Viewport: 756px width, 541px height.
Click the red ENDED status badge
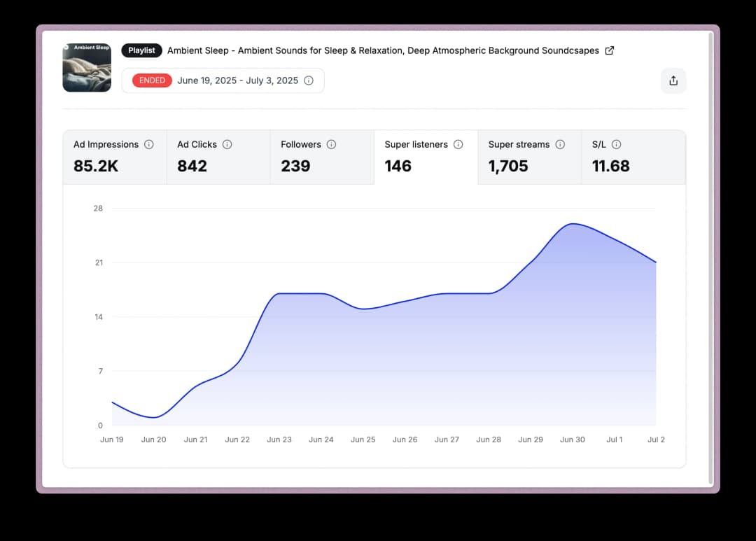(152, 80)
